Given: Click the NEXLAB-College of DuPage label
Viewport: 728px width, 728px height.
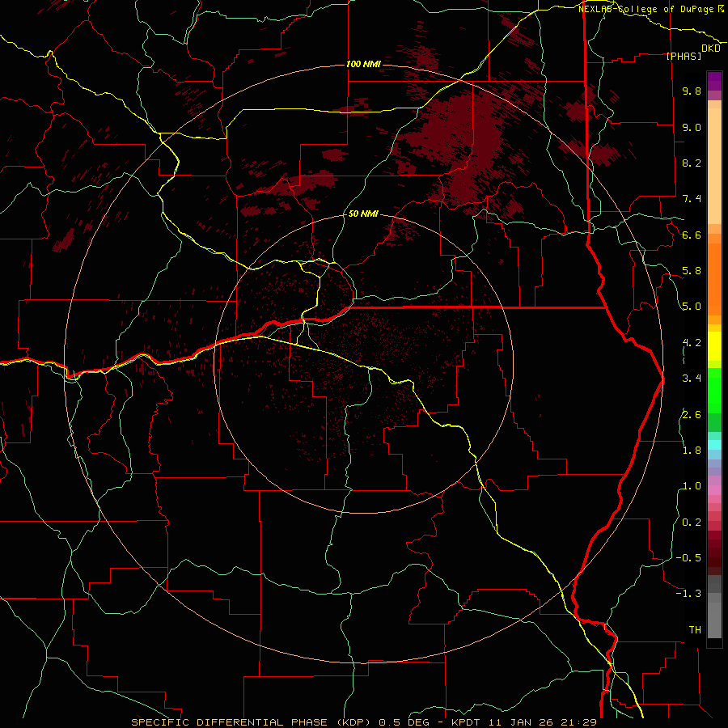Looking at the screenshot, I should point(651,9).
